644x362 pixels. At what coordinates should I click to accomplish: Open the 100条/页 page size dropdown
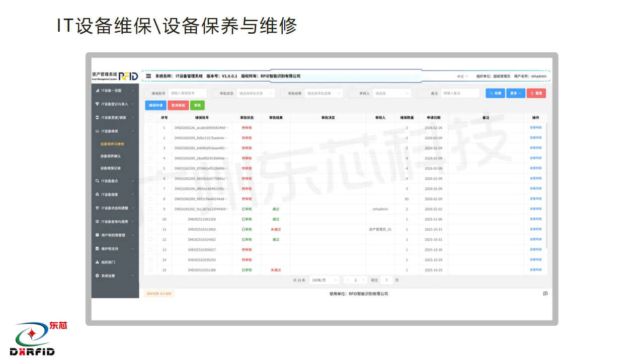[325, 280]
